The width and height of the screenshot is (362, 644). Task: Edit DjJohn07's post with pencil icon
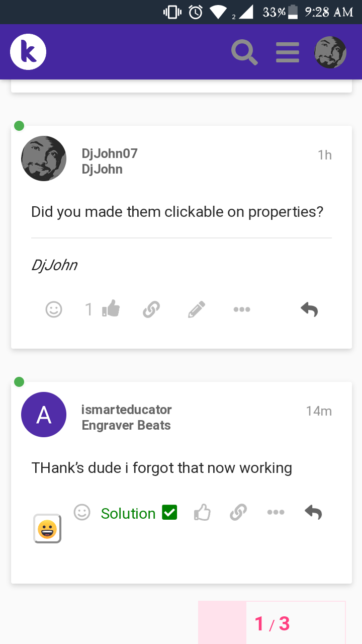coord(196,309)
